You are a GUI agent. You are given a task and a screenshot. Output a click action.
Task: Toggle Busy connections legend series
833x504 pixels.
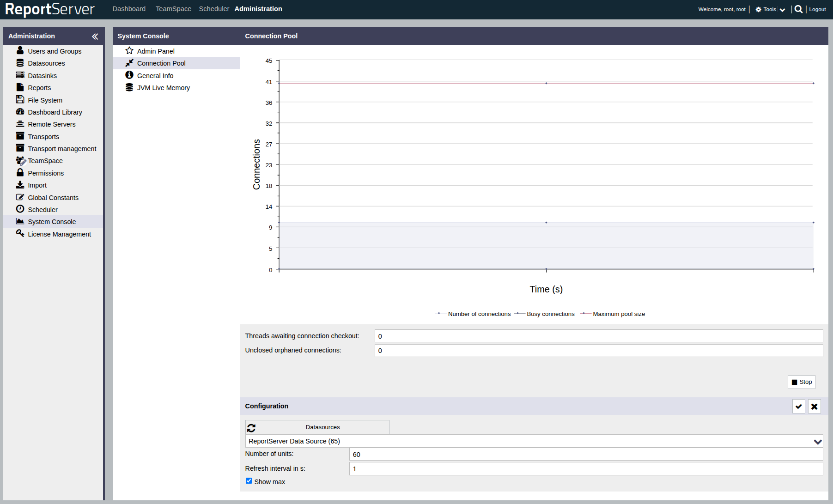click(x=550, y=314)
